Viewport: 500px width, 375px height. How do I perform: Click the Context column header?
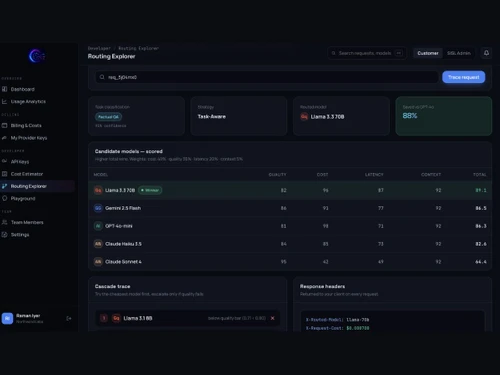(x=431, y=175)
